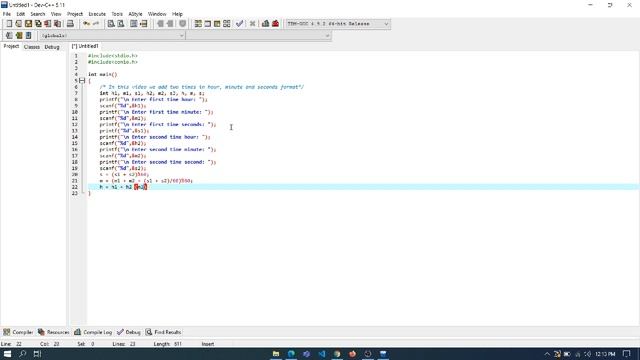Open the Edit menu
640x360 pixels.
point(20,14)
